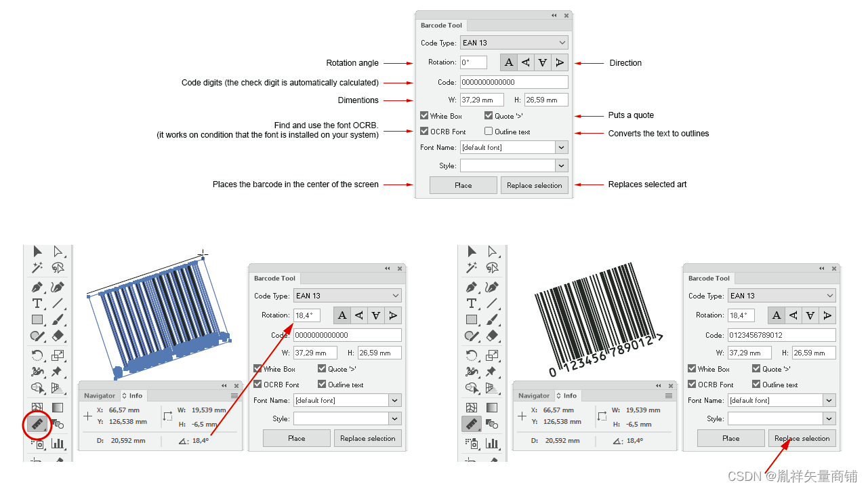Select the Selection arrow tool beside blue barcode
The image size is (868, 489).
pyautogui.click(x=37, y=252)
